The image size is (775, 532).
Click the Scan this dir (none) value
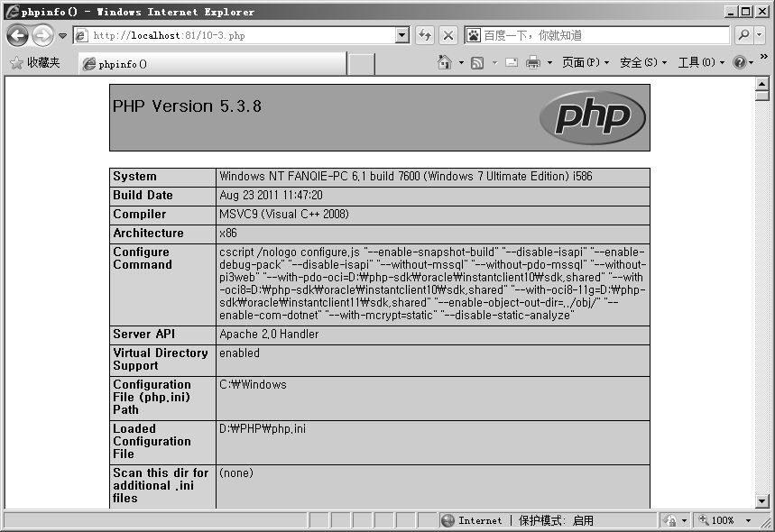[236, 472]
